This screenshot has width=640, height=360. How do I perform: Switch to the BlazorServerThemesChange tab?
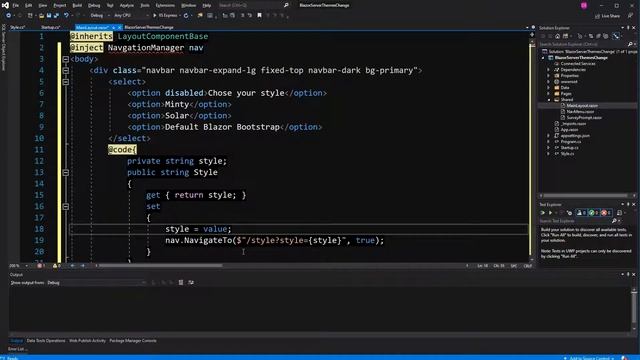tap(149, 27)
